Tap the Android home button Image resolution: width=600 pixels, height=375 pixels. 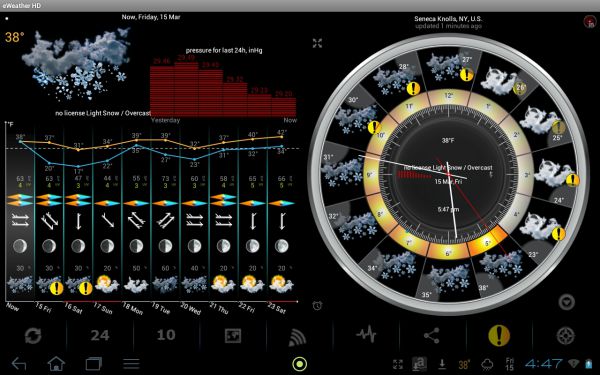pos(56,363)
